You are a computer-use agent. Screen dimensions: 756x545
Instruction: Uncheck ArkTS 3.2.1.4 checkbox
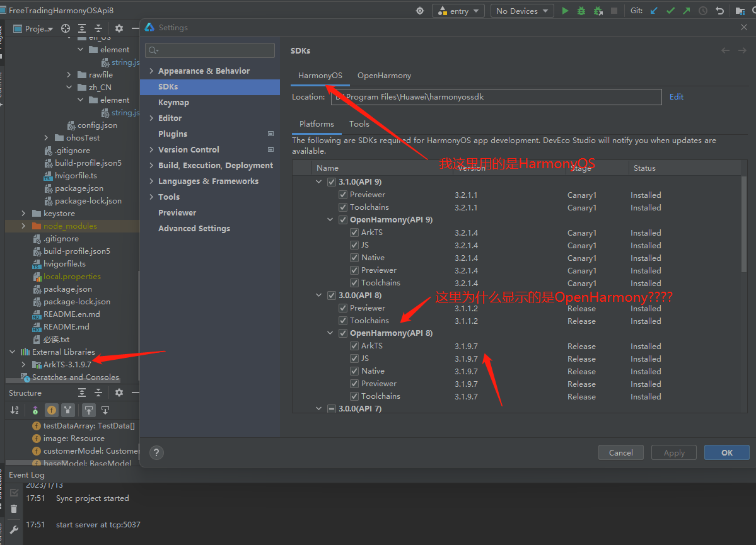(x=354, y=232)
